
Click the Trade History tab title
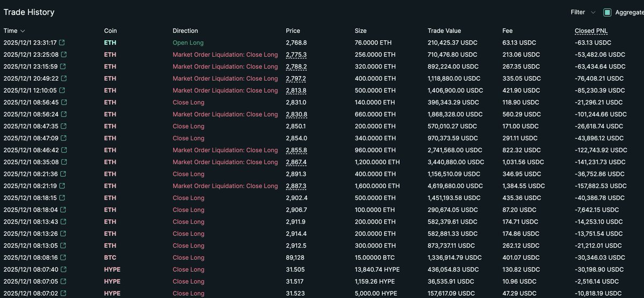(29, 12)
